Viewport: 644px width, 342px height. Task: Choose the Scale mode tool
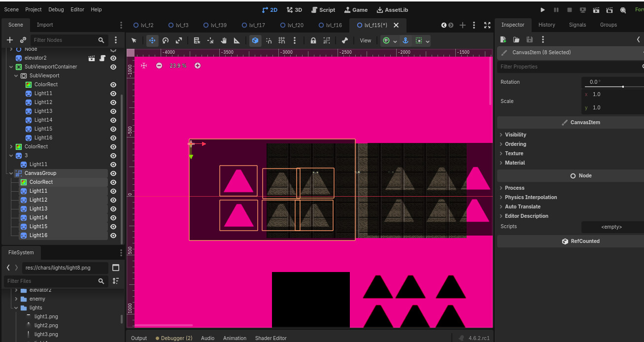[179, 40]
